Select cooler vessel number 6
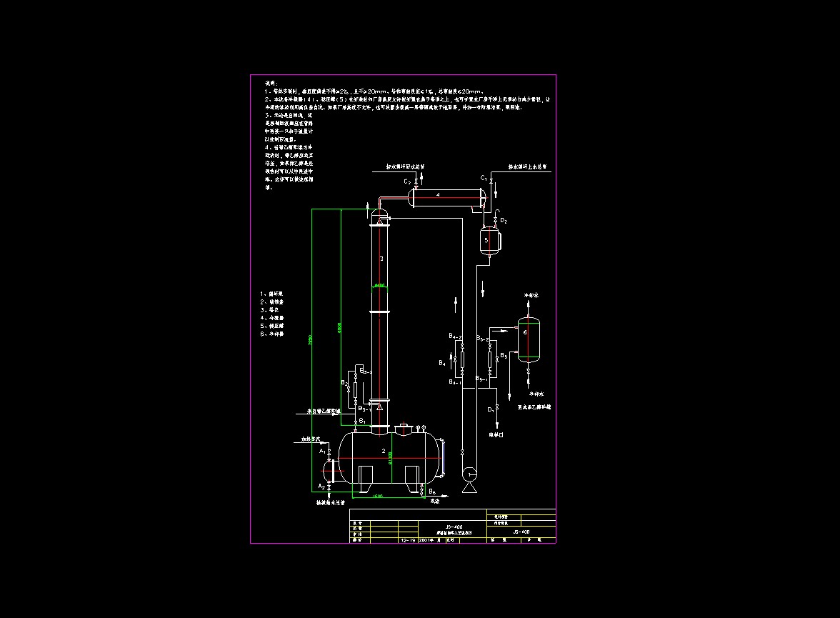This screenshot has height=618, width=840. click(529, 340)
